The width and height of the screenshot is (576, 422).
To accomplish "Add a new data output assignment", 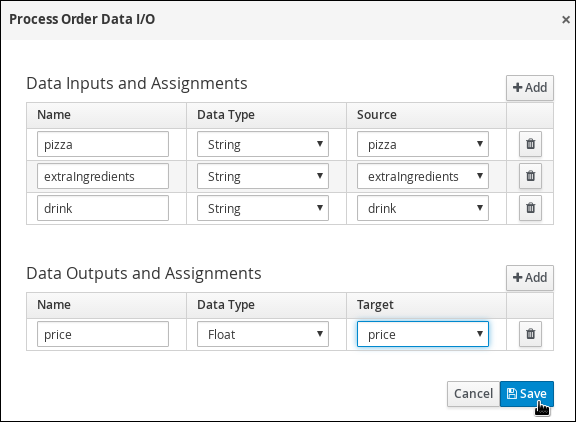I will click(530, 278).
